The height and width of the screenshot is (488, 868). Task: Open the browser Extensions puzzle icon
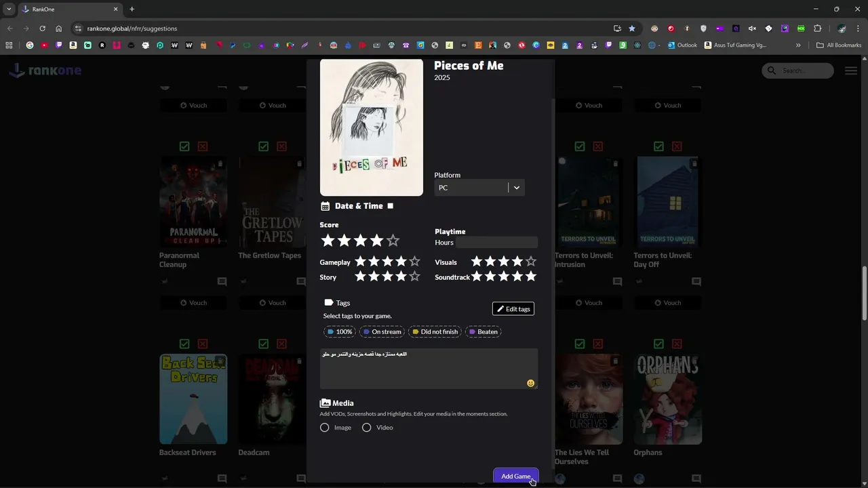tap(817, 28)
